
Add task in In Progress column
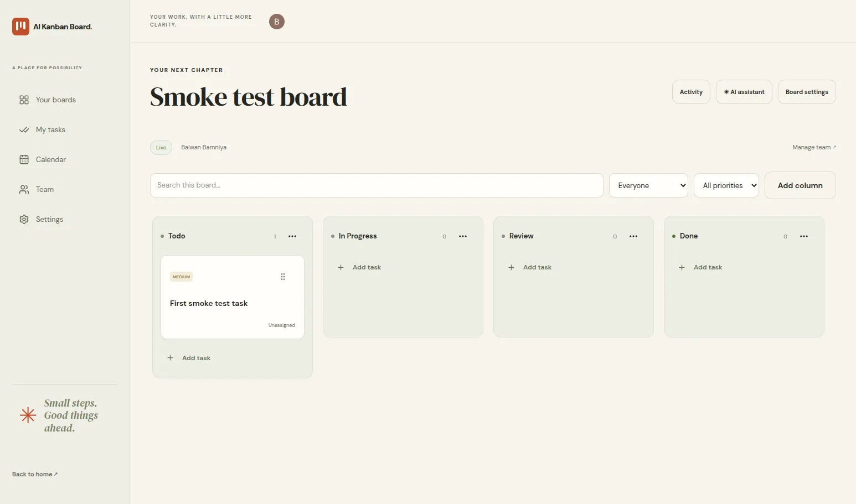tap(360, 267)
